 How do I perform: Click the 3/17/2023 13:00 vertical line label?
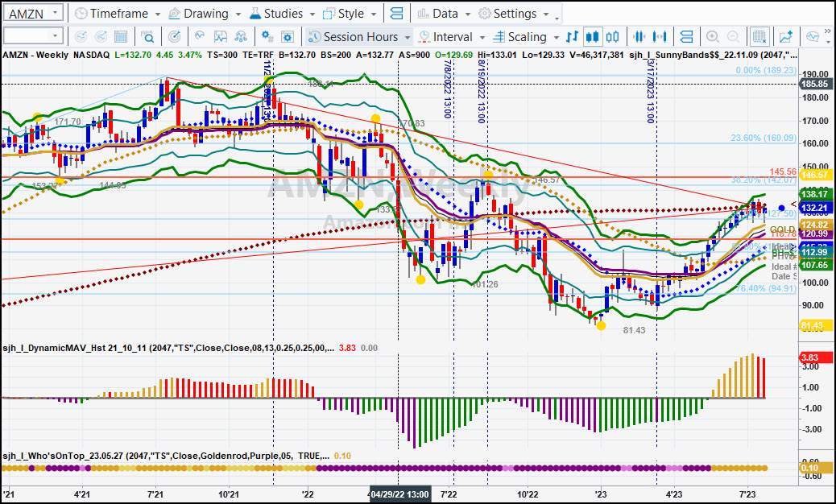651,90
